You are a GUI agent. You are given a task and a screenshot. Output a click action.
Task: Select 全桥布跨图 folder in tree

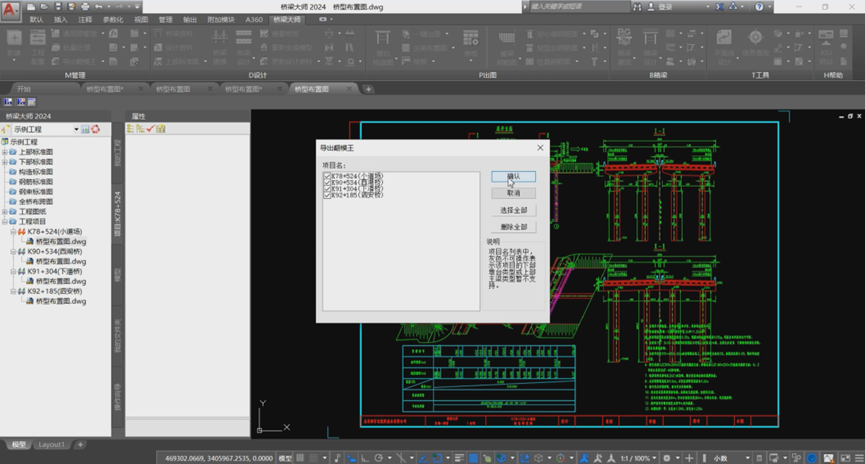(36, 202)
